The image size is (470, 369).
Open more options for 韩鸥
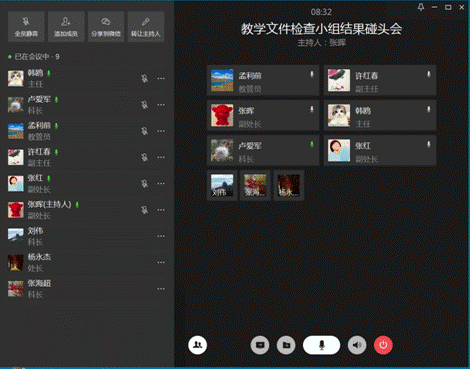click(x=161, y=78)
